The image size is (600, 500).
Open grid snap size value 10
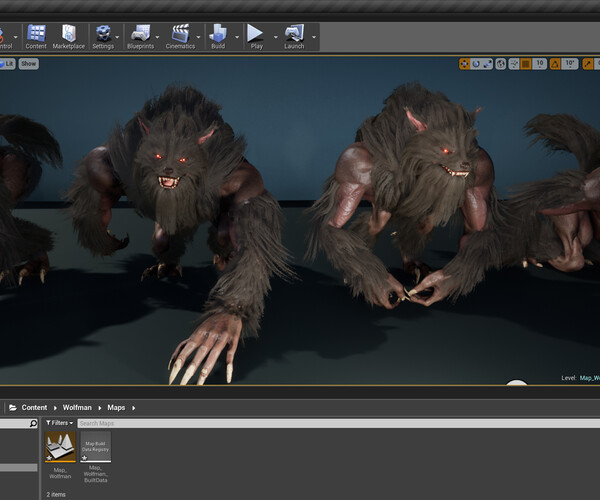point(540,64)
